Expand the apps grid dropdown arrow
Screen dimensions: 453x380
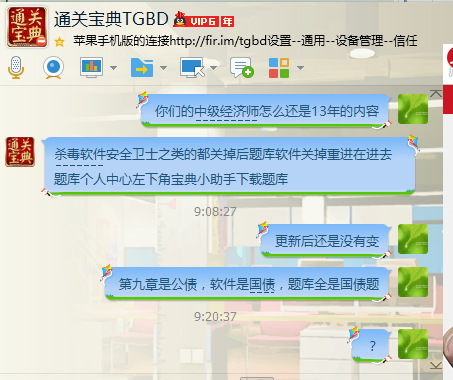[300, 68]
